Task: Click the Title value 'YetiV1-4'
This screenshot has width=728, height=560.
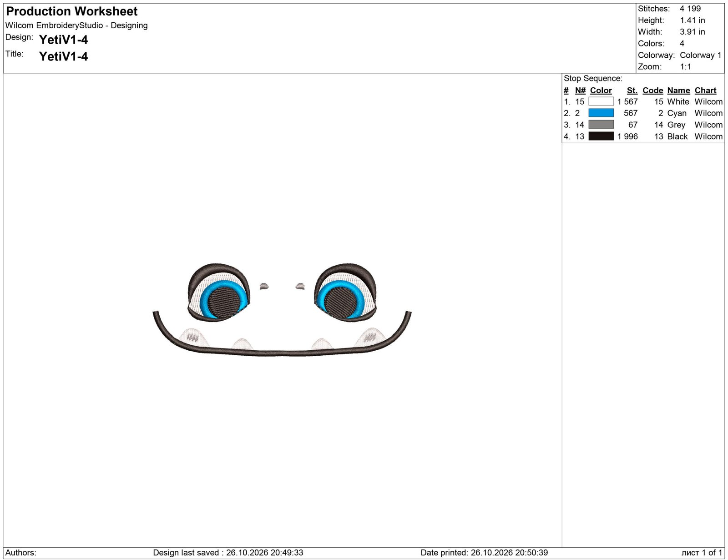Action: (63, 56)
